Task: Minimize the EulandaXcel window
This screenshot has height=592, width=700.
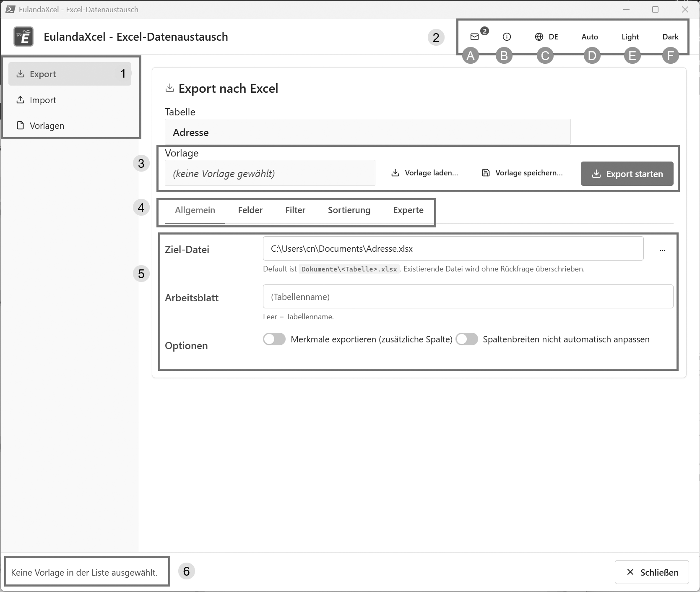Action: pos(626,9)
